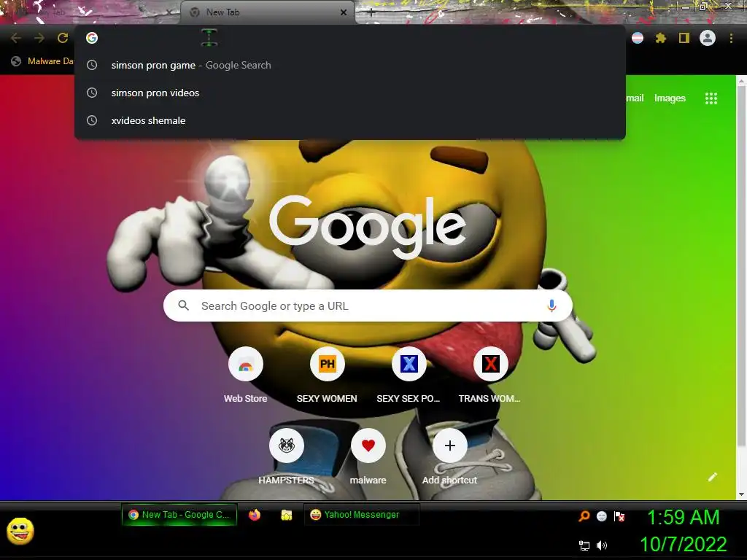Click the Google logo
Viewport: 747px width, 560px height.
click(x=368, y=226)
